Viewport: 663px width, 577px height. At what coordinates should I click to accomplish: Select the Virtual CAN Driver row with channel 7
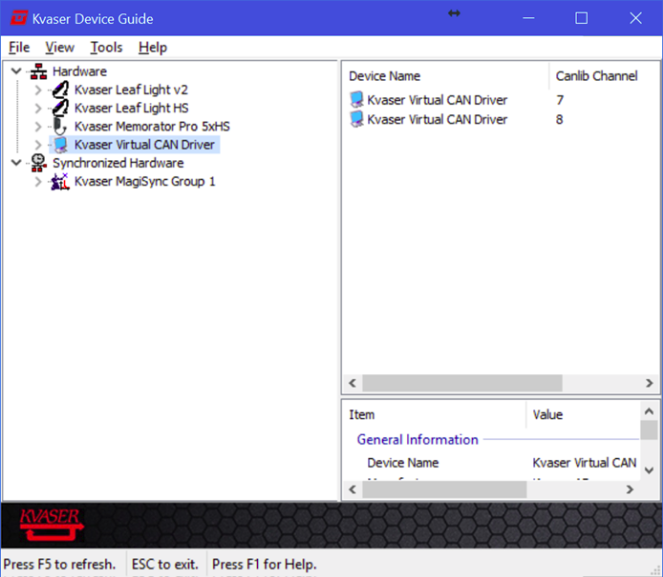click(501, 100)
